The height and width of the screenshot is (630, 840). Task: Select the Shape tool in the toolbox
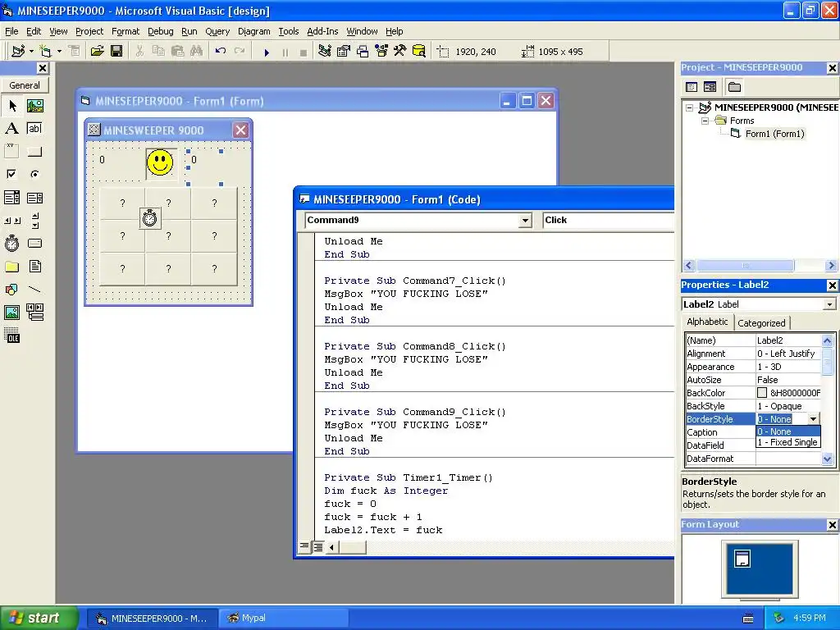11,290
